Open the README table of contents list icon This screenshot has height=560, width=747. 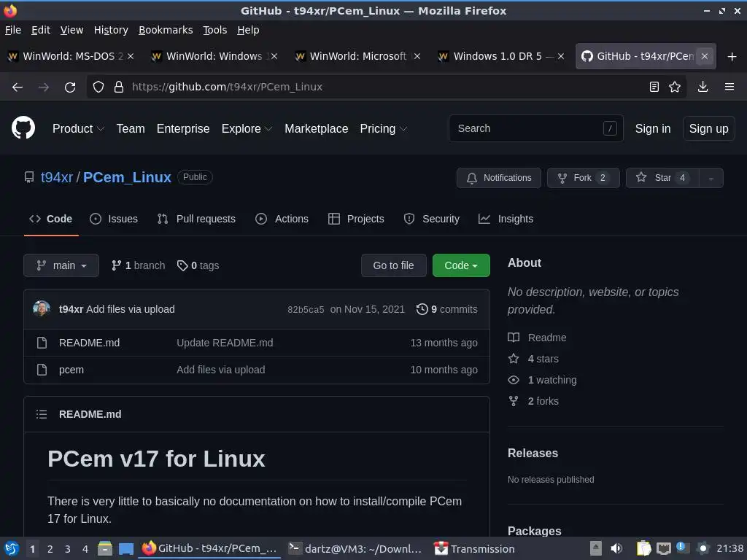(x=42, y=414)
